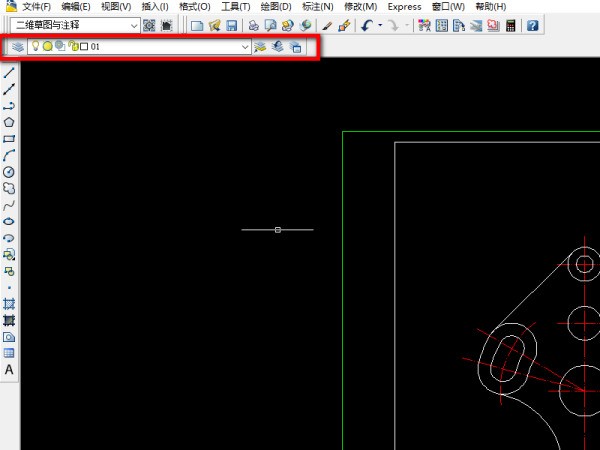Click the Undo arrow icon
The width and height of the screenshot is (600, 450).
[367, 25]
